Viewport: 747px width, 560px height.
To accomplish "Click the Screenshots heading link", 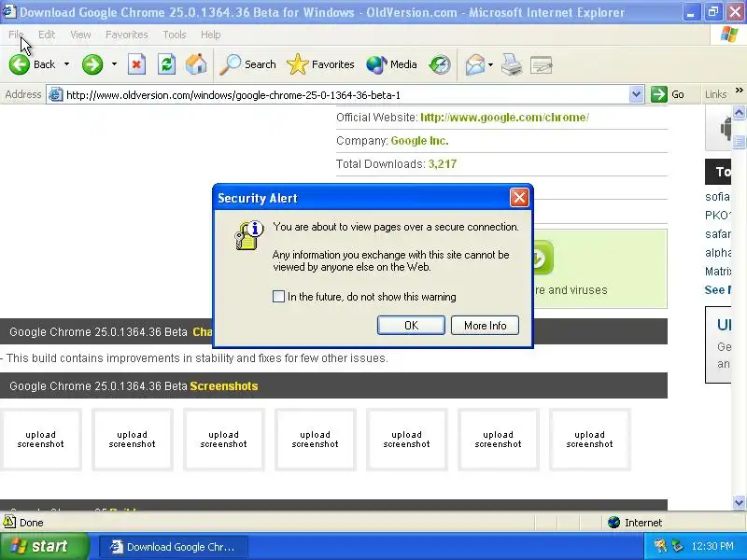I will (x=224, y=385).
